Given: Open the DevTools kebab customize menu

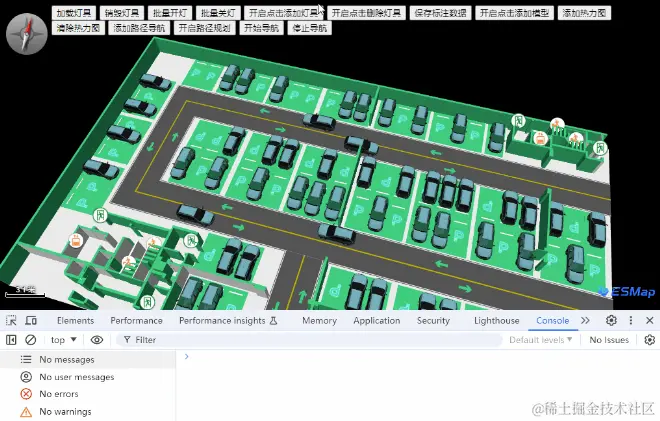Looking at the screenshot, I should pos(631,320).
